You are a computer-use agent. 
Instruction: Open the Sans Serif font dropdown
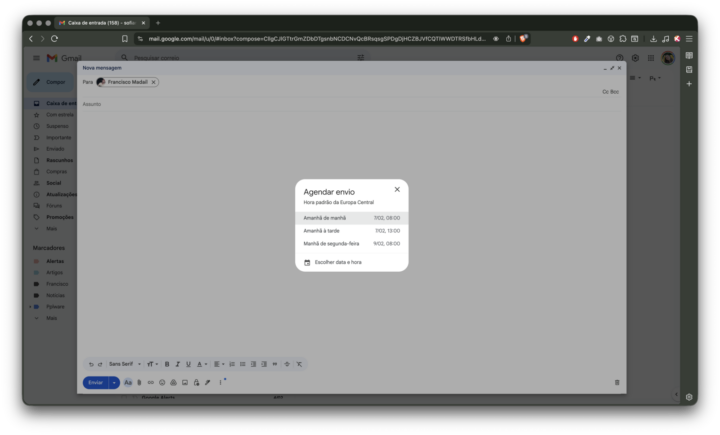coord(125,364)
